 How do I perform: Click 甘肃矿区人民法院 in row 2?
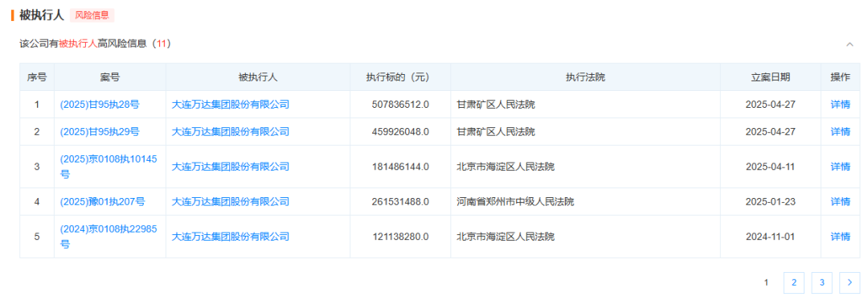tap(495, 132)
